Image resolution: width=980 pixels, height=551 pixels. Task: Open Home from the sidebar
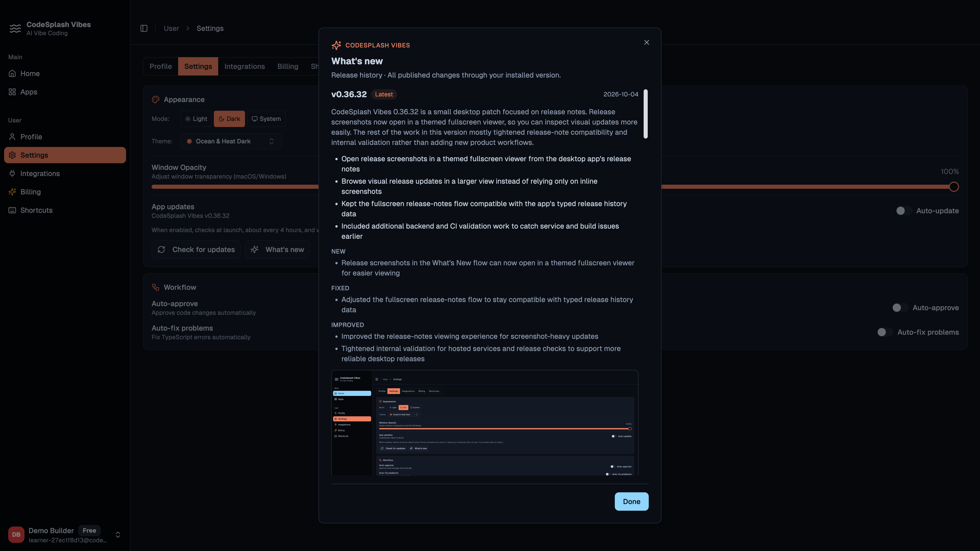pyautogui.click(x=65, y=73)
